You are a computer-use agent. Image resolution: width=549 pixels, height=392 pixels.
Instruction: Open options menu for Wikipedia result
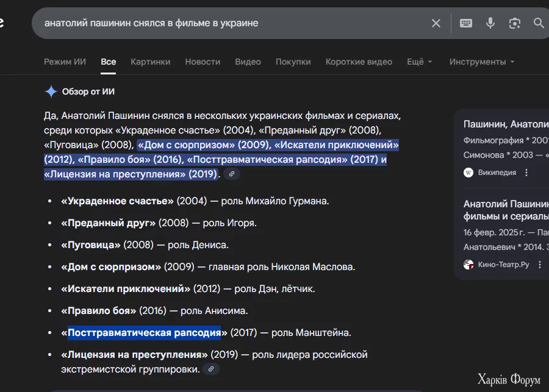coord(526,173)
